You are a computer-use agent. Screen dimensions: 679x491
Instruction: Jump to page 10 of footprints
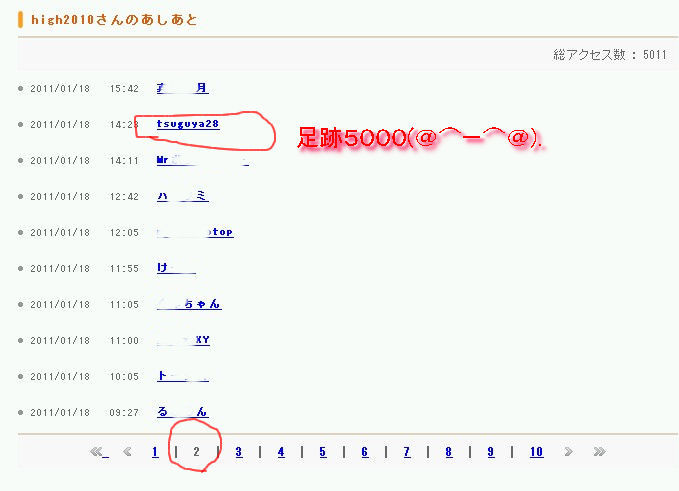536,452
